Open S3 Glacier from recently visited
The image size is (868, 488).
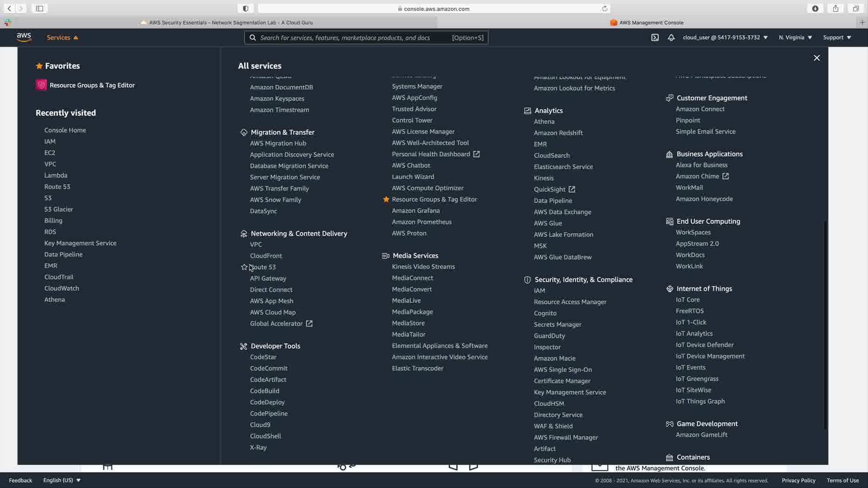(x=59, y=209)
